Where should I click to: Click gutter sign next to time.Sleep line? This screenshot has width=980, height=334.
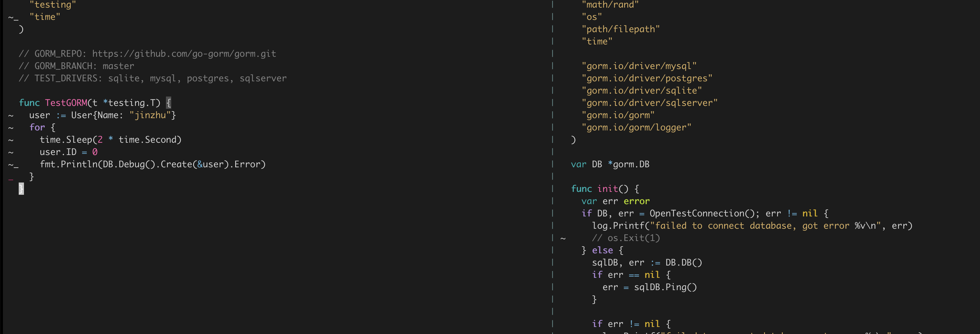(x=11, y=140)
